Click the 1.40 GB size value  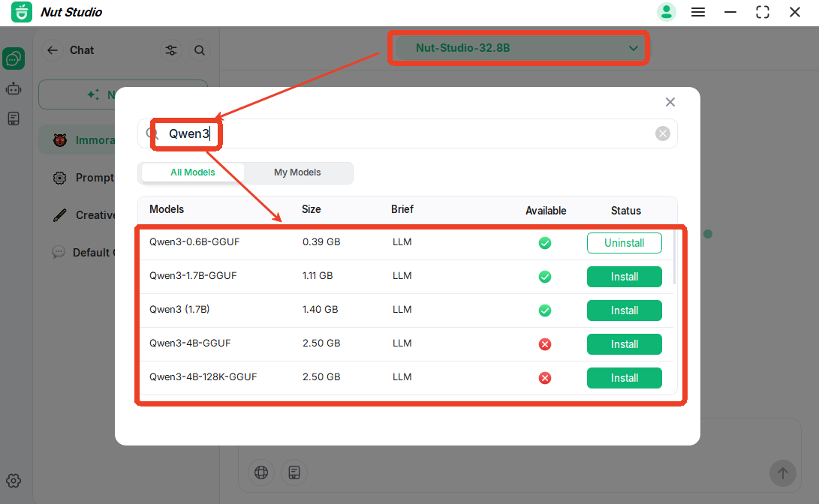click(321, 310)
